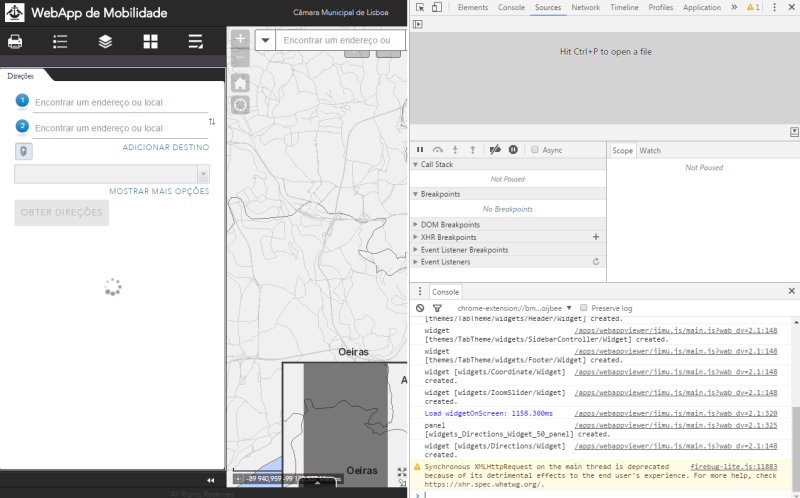This screenshot has height=498, width=800.
Task: Open the four-squares basemap gallery widget
Action: (150, 41)
